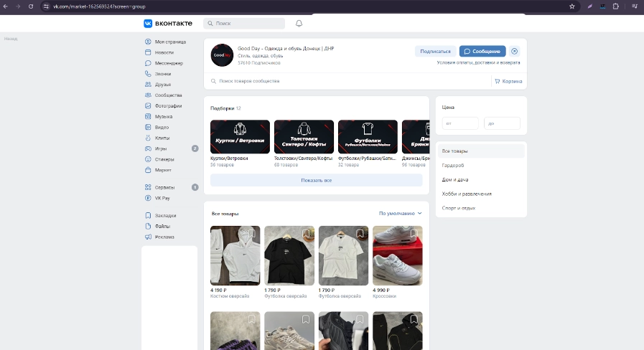The image size is (644, 350).
Task: Focus the top Поиск search box
Action: (244, 24)
